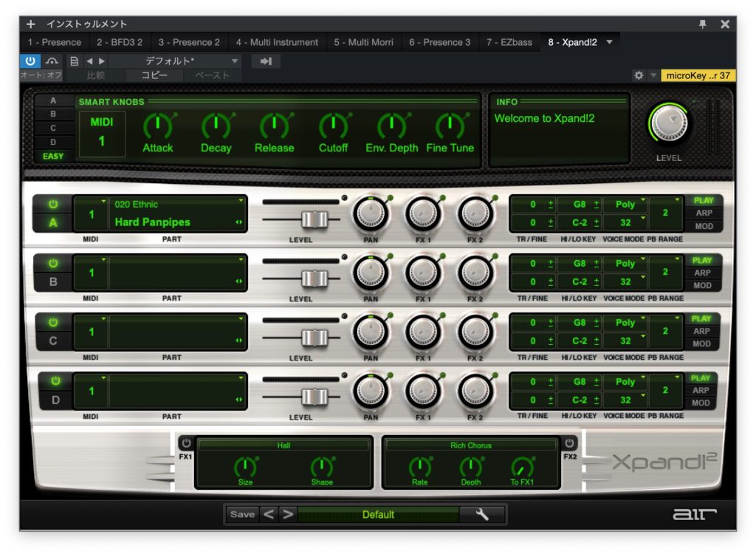
Task: Click the sidechain arrow icon in toolbar
Action: click(266, 61)
